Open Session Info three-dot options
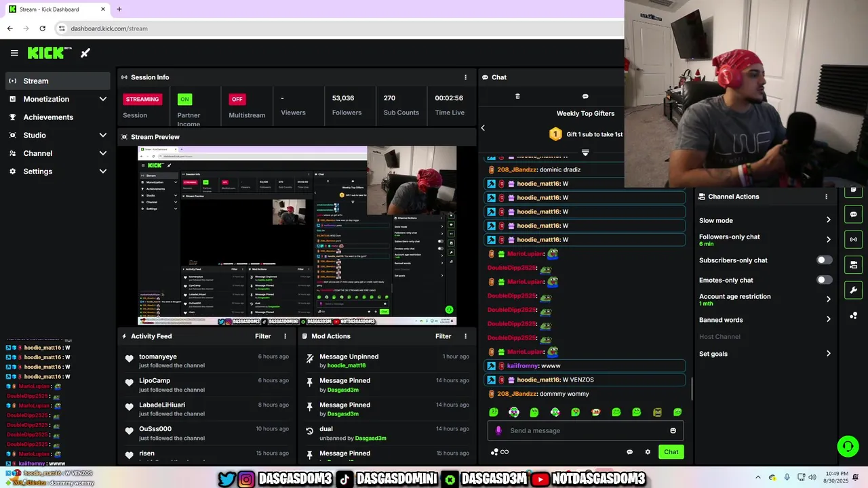868x488 pixels. [465, 77]
